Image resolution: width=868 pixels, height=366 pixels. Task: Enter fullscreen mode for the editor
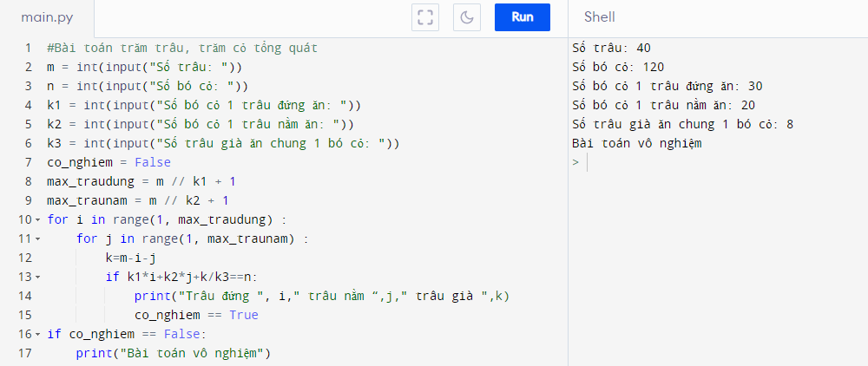424,17
